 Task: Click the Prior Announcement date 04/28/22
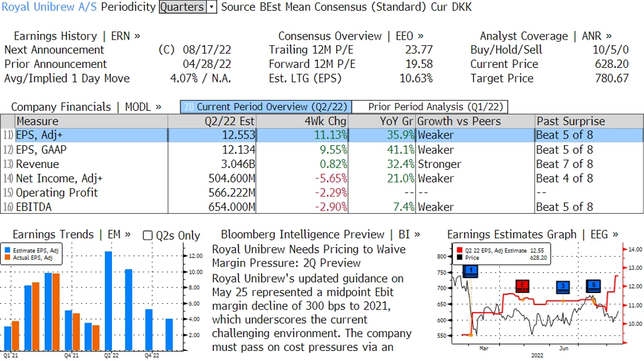[207, 64]
